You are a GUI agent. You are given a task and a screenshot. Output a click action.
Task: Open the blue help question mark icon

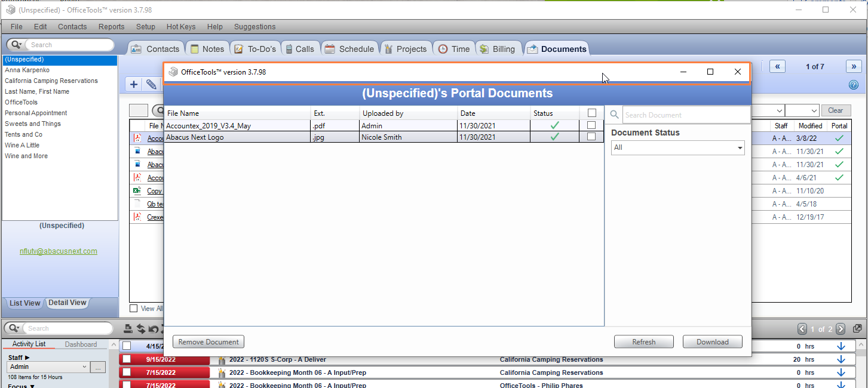853,85
